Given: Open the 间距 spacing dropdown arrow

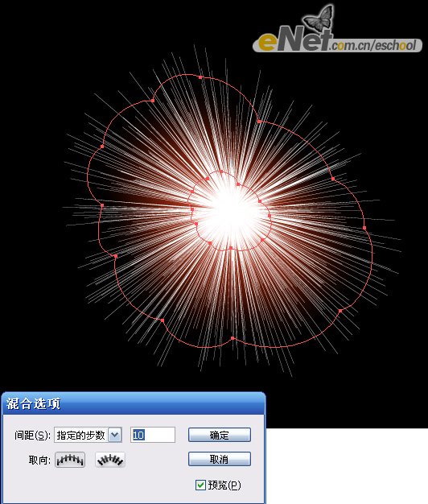Looking at the screenshot, I should 115,436.
